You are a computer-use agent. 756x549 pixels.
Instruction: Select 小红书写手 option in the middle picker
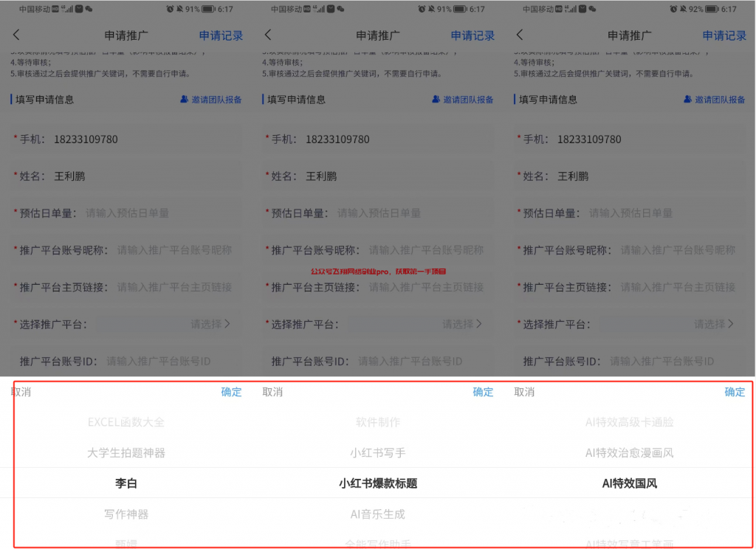point(378,452)
